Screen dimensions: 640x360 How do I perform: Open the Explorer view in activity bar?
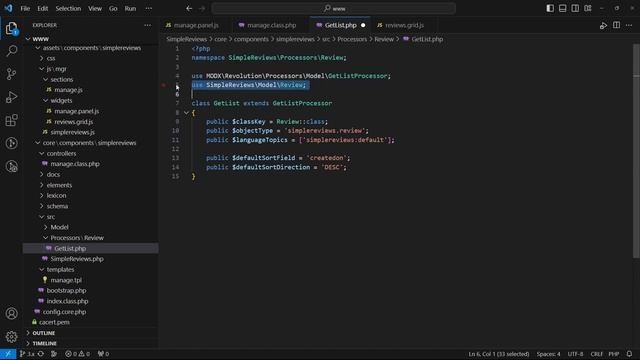(x=11, y=28)
